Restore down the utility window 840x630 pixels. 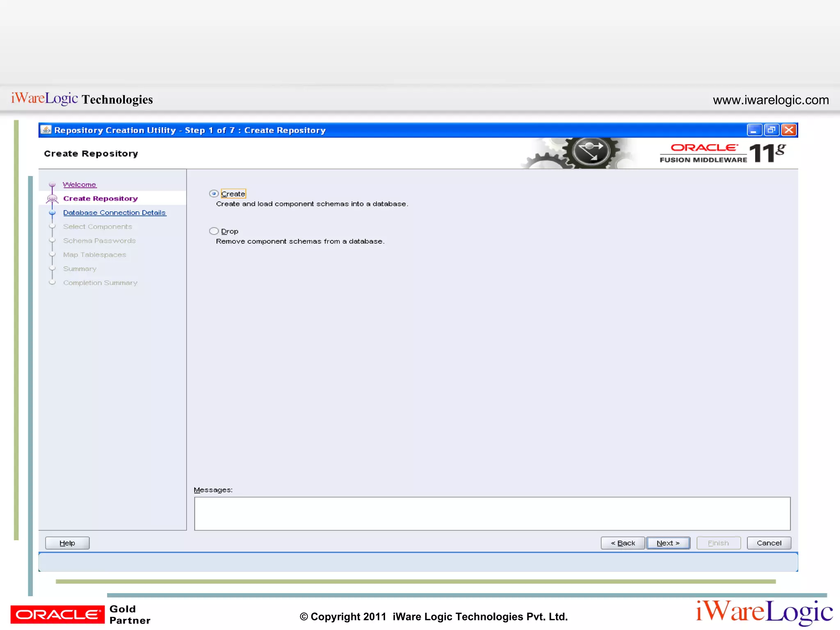[772, 130]
